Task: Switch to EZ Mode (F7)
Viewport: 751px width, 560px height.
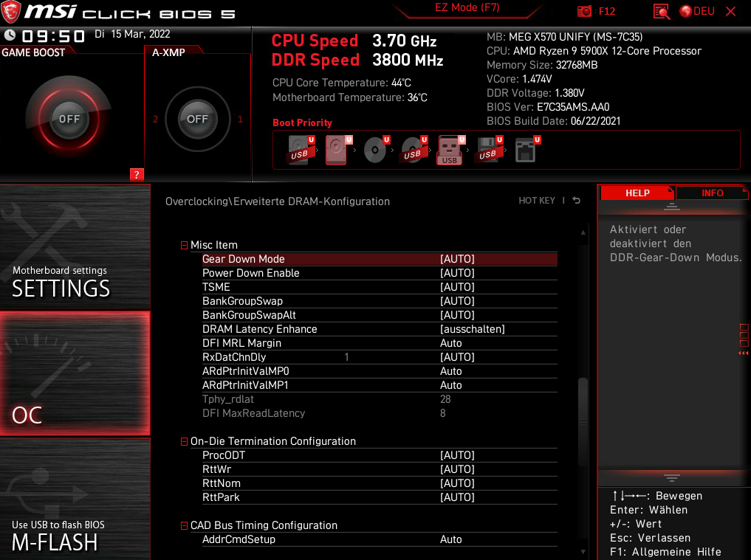Action: [467, 8]
